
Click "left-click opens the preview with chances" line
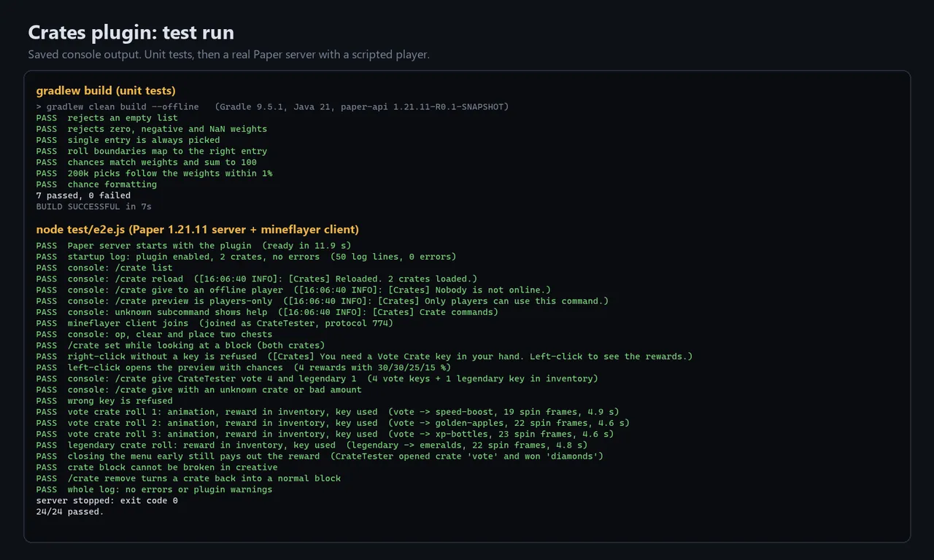click(x=244, y=367)
